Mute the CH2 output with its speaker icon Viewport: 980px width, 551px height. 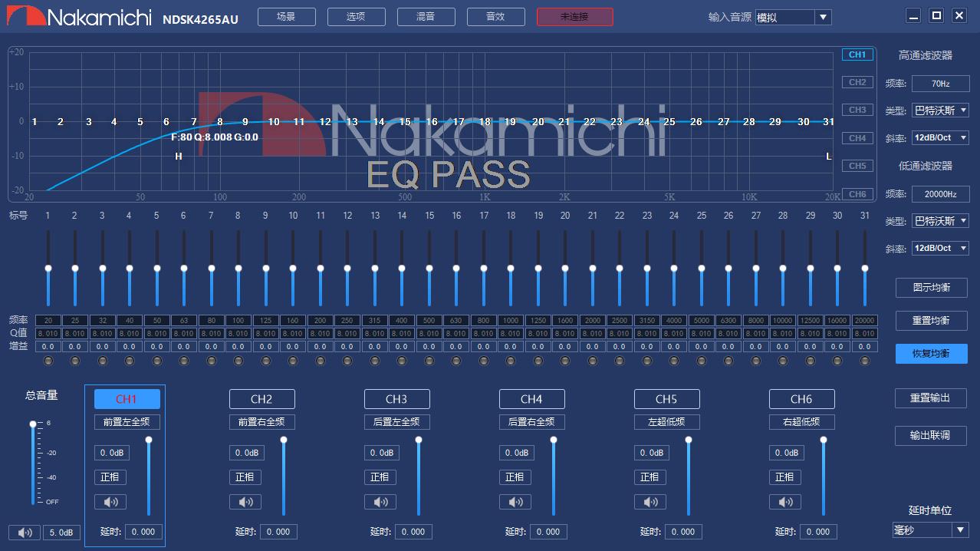point(245,502)
